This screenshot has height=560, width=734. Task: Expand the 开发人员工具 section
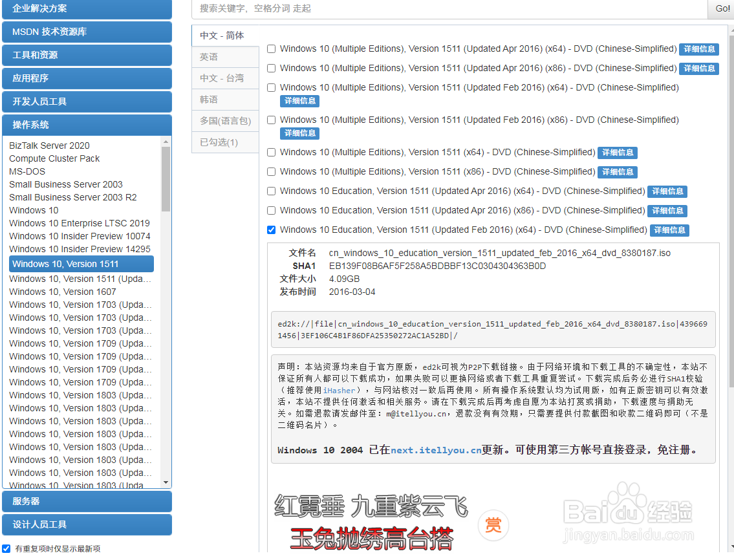click(x=87, y=102)
